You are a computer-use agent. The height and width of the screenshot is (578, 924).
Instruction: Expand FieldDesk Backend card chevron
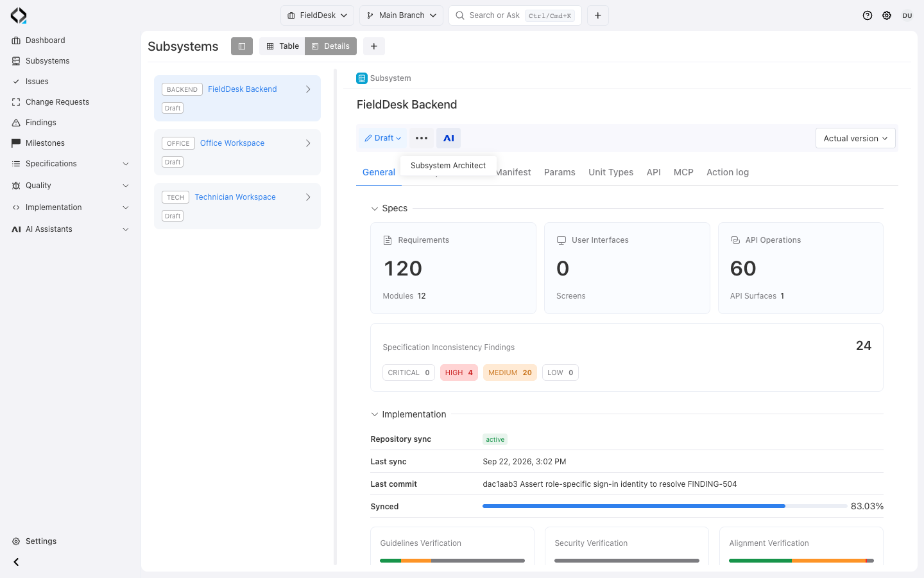coord(308,89)
